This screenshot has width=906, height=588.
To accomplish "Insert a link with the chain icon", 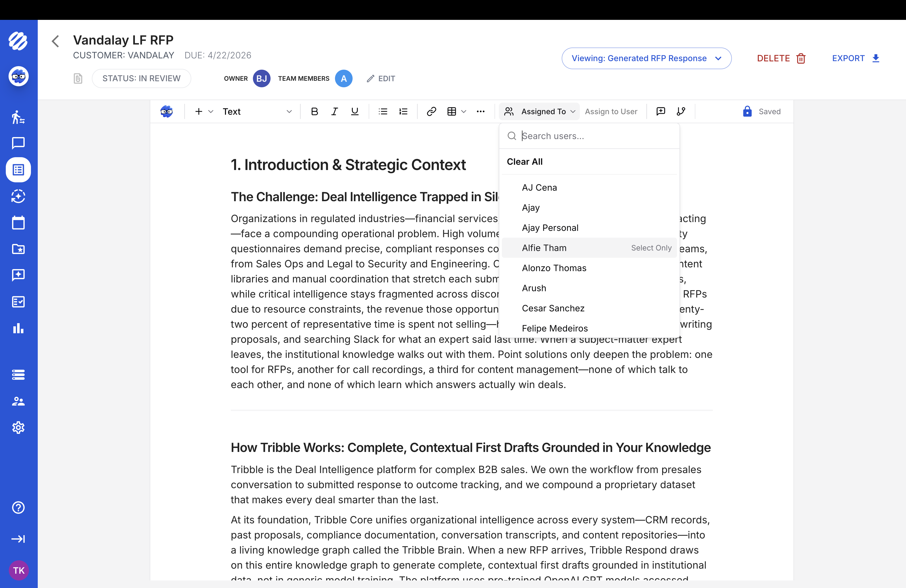I will click(431, 111).
